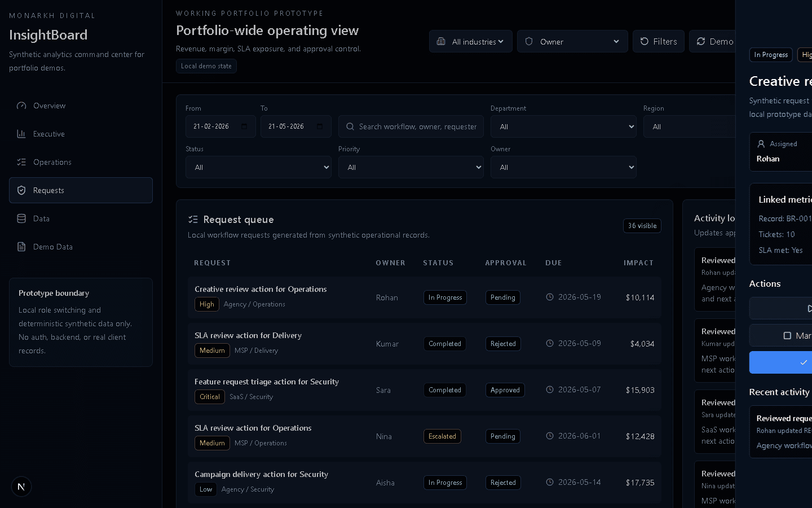Click the search magnifier icon
The height and width of the screenshot is (508, 812).
pyautogui.click(x=350, y=126)
